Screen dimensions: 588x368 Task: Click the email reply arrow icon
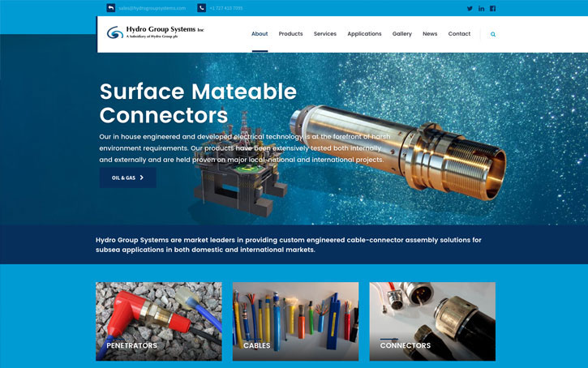(x=110, y=8)
